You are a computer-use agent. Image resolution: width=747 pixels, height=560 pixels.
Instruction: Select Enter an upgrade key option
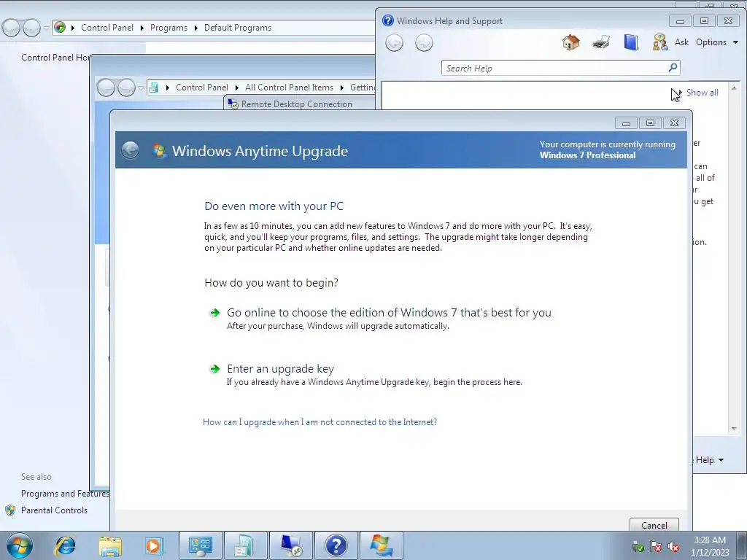coord(280,368)
